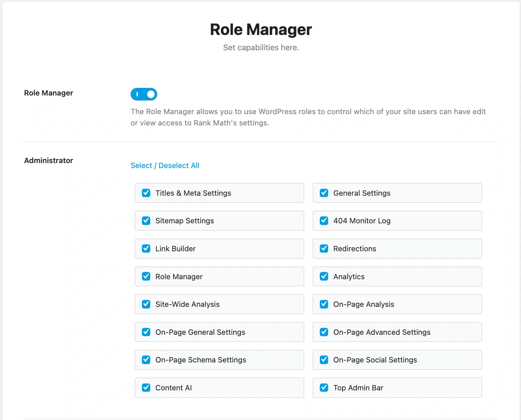Uncheck On-Page Analysis checkbox
This screenshot has height=420, width=521.
pyautogui.click(x=324, y=304)
